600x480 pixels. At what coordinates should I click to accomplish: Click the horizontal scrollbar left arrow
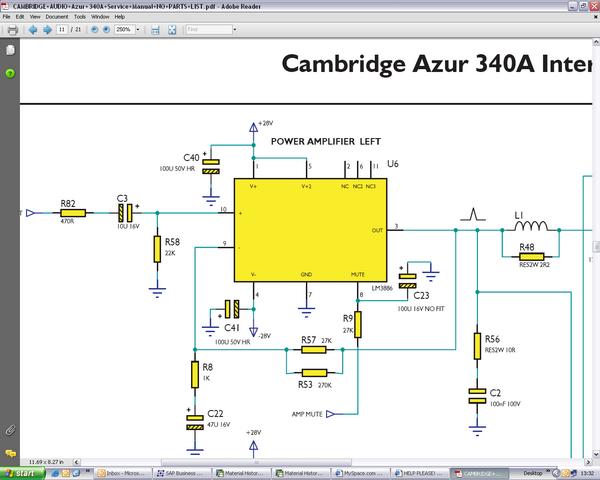pyautogui.click(x=76, y=462)
